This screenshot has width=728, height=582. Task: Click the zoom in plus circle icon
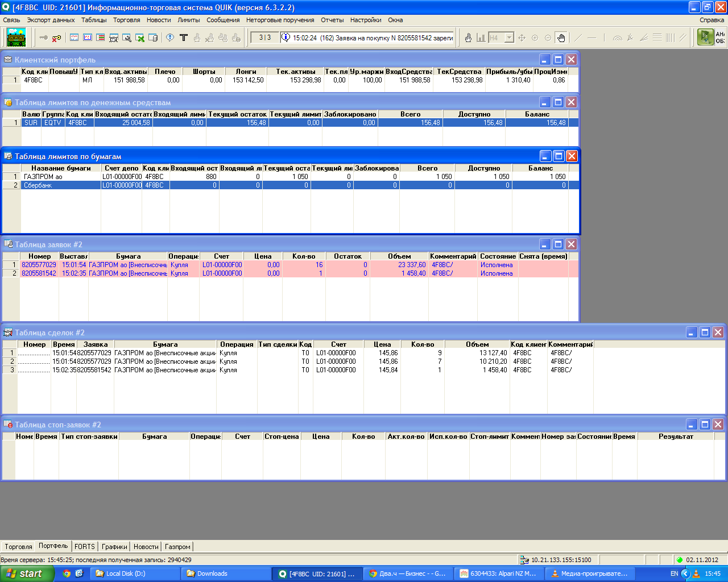click(535, 38)
